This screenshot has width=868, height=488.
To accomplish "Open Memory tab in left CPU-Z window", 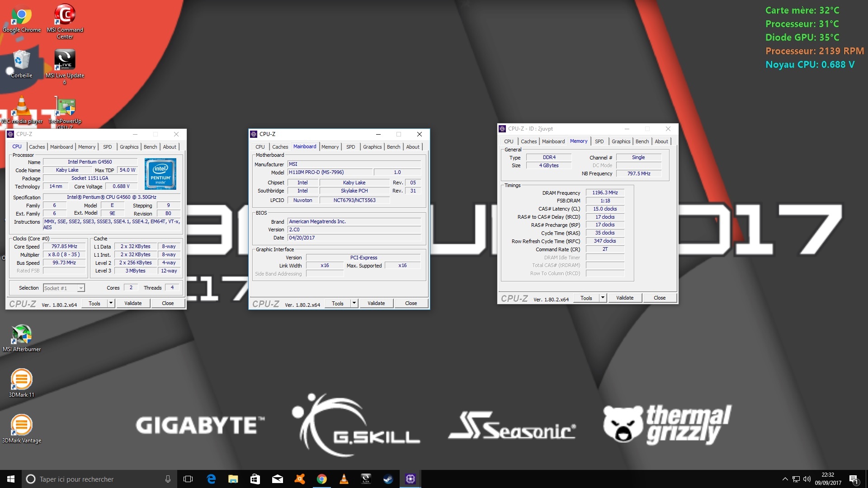I will pos(87,147).
